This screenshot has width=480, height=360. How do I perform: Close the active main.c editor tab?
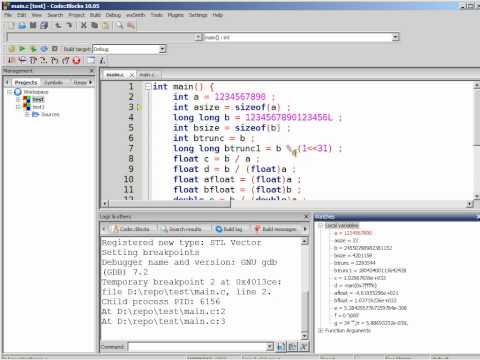tap(132, 75)
